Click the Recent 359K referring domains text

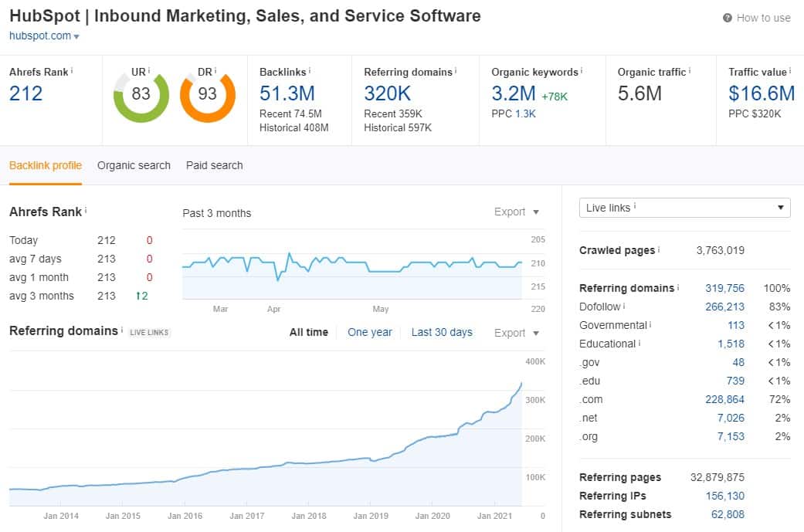pyautogui.click(x=393, y=114)
